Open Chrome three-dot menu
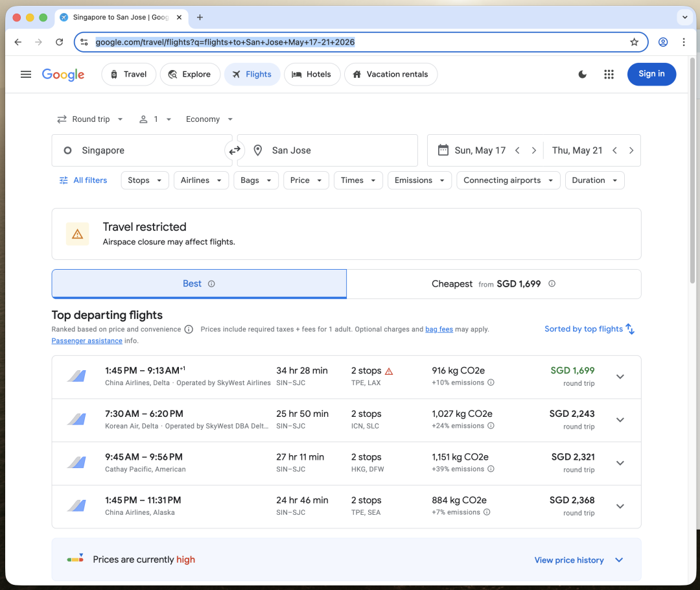 point(684,42)
